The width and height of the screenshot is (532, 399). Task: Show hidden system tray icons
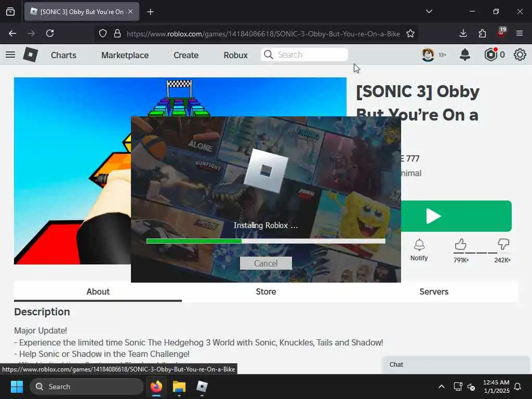(442, 387)
